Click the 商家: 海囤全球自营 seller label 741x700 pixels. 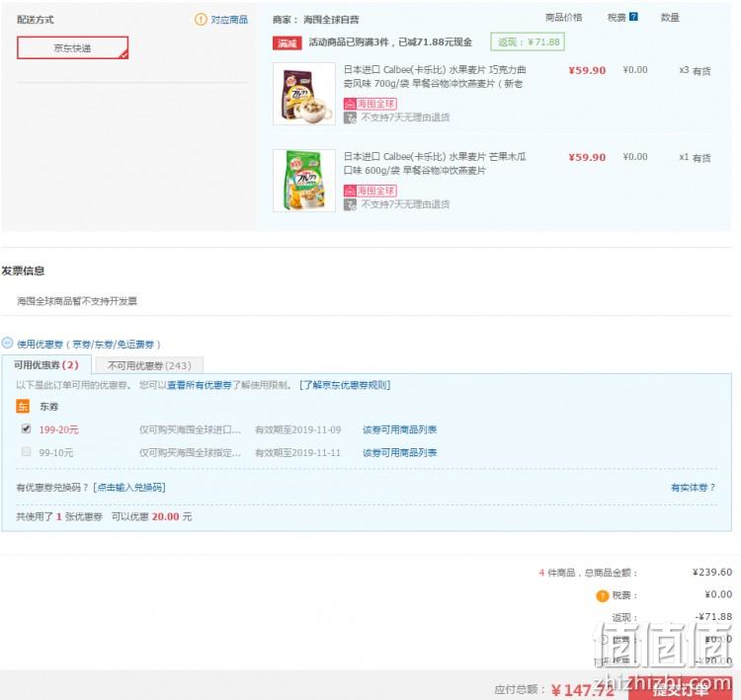(x=316, y=20)
